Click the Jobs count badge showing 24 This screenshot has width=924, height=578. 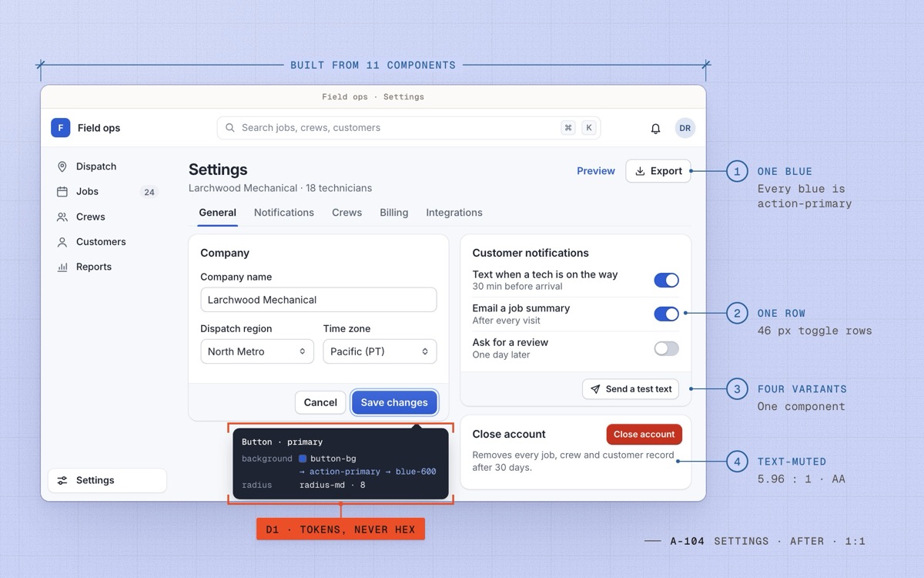click(x=149, y=192)
